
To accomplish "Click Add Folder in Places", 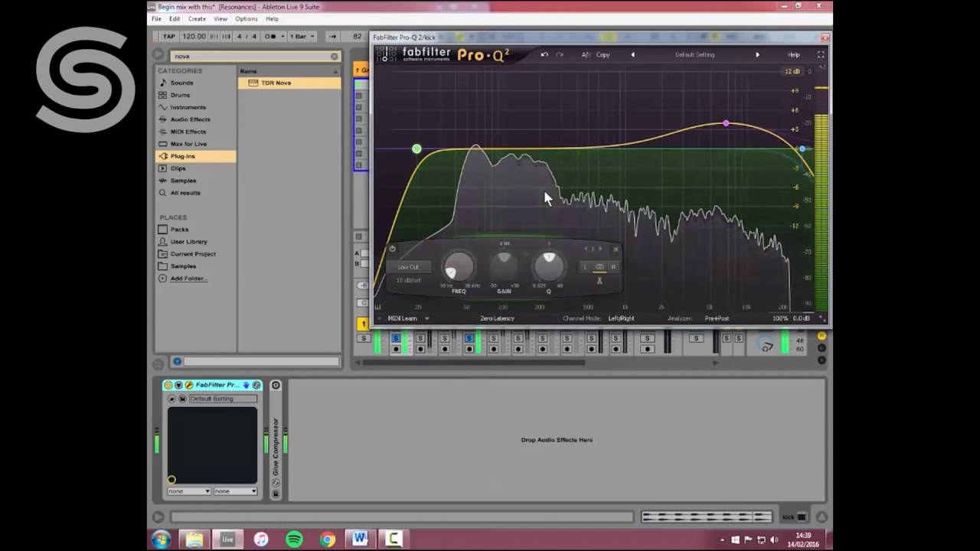I will tap(188, 279).
